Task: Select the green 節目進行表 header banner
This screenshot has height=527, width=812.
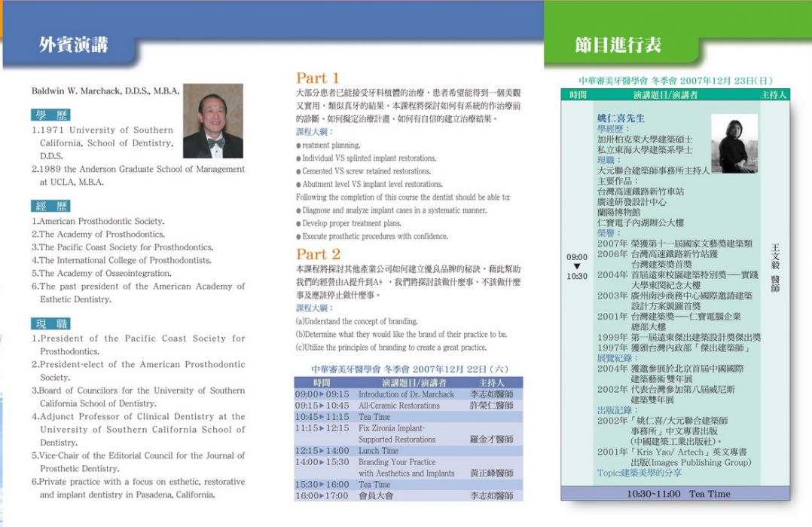Action: point(618,44)
